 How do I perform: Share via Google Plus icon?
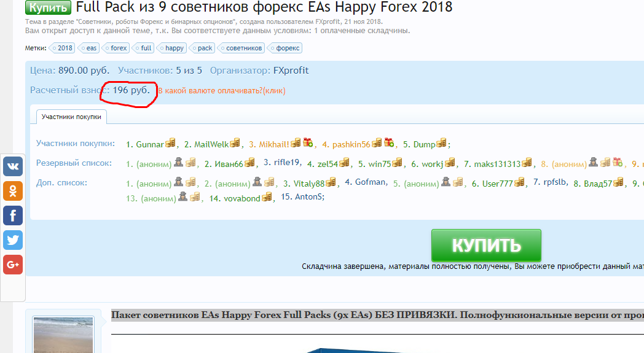click(13, 265)
